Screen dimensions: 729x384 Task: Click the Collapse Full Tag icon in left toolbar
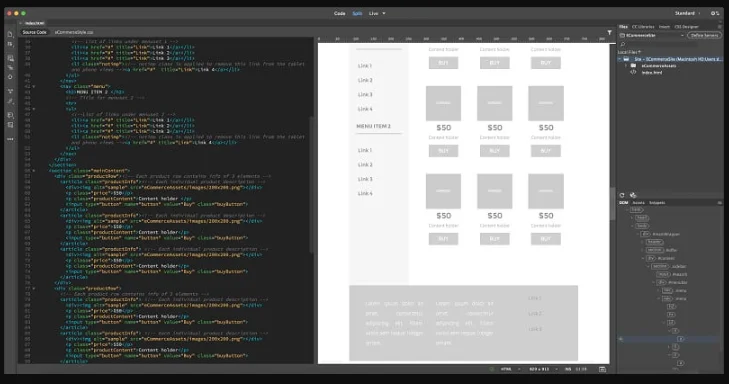(x=10, y=91)
